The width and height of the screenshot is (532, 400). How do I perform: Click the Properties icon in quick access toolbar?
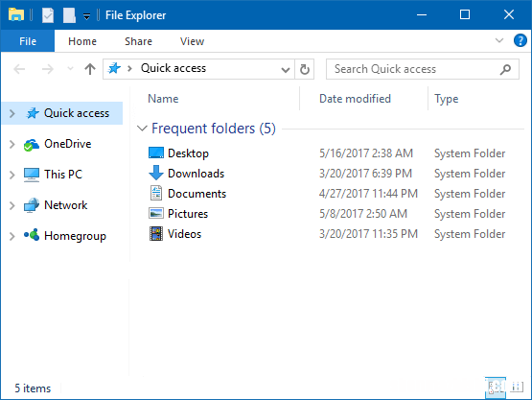point(48,15)
